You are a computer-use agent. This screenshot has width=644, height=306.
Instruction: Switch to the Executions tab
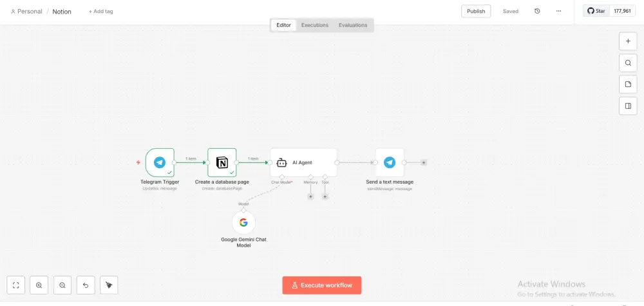[x=315, y=25]
